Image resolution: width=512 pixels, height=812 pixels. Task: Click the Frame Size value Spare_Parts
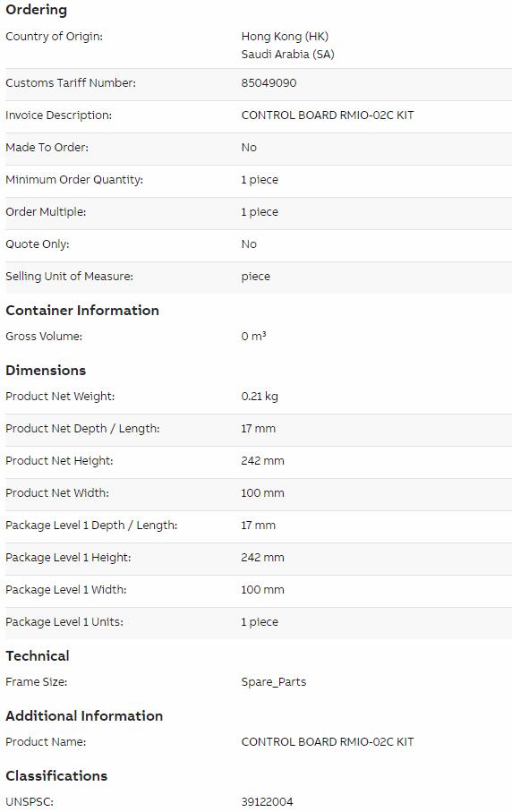pos(273,682)
